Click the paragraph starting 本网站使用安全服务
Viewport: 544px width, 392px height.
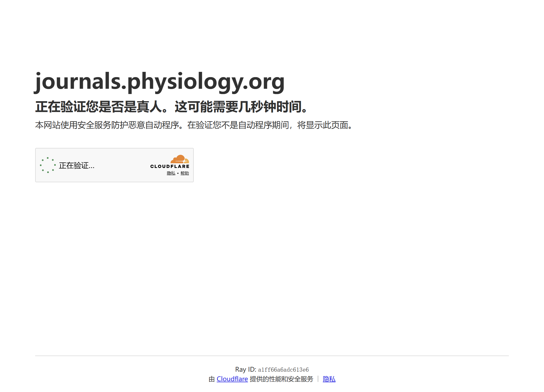point(194,125)
